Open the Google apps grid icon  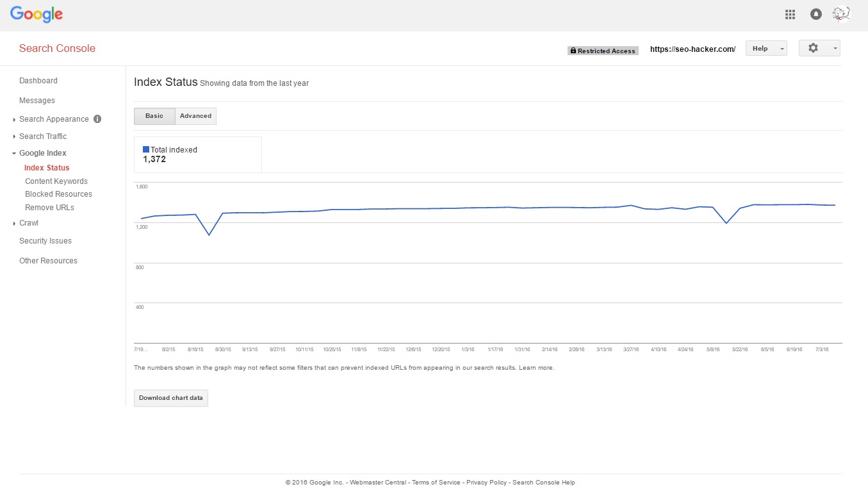click(790, 14)
